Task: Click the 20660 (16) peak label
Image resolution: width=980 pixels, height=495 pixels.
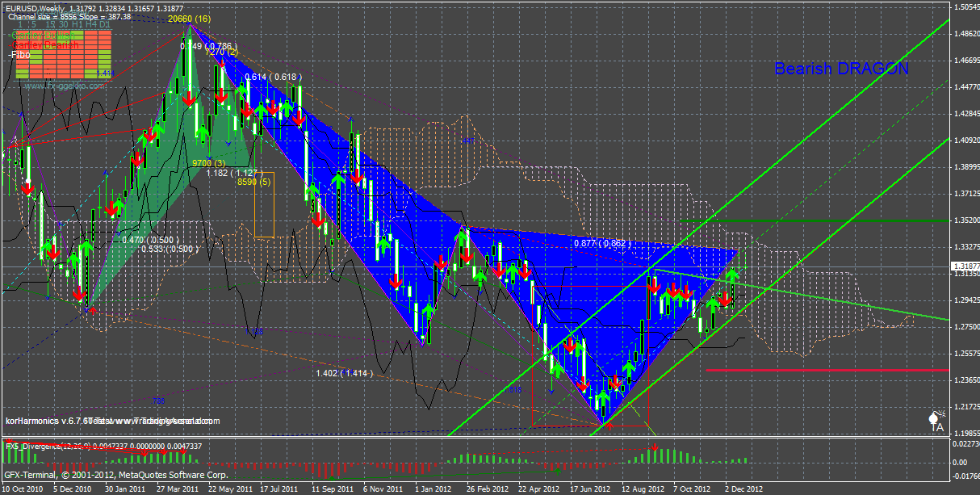Action: point(190,18)
